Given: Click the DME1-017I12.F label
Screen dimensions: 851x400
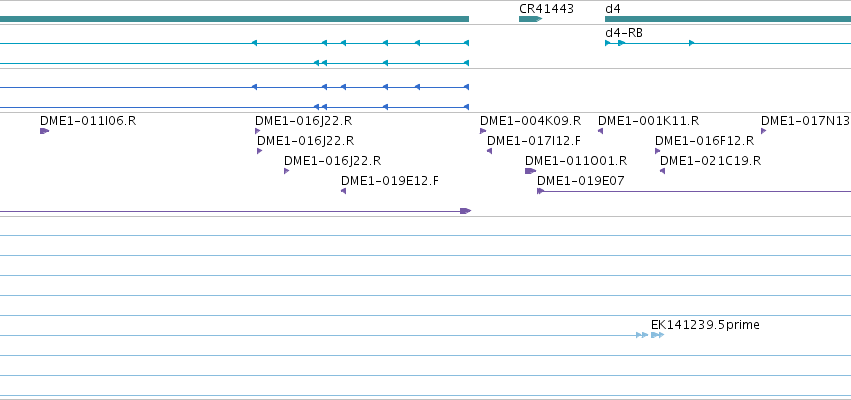Looking at the screenshot, I should (534, 141).
